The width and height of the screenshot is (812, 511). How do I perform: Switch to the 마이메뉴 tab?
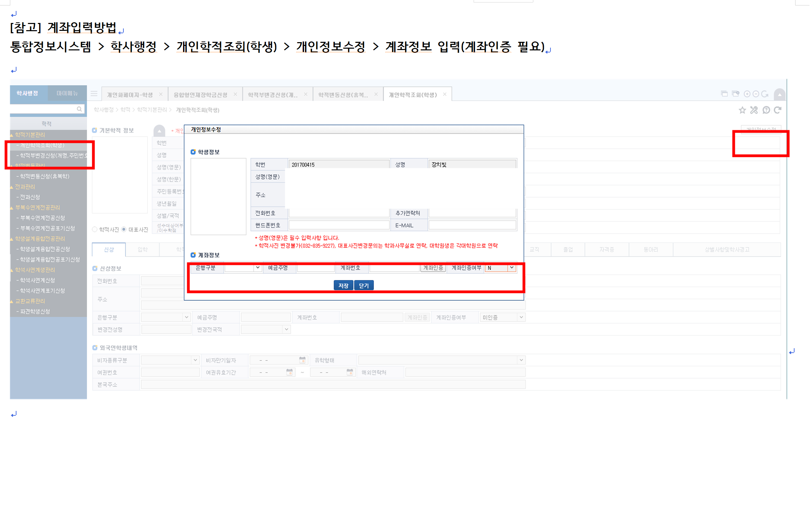[67, 93]
